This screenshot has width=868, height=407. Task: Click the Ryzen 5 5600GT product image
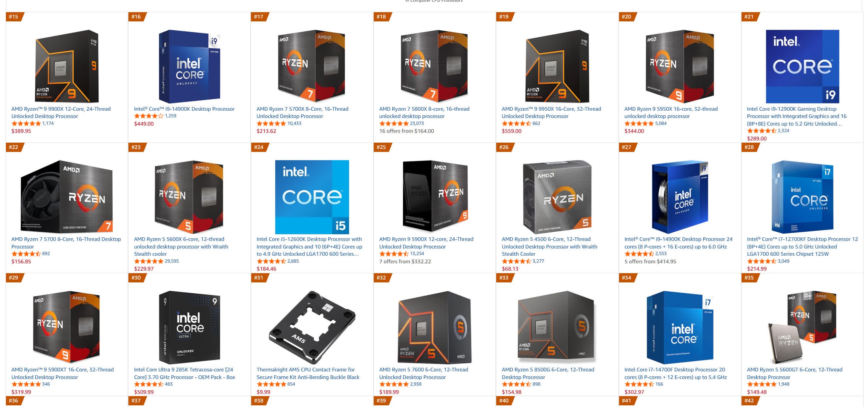click(x=802, y=328)
